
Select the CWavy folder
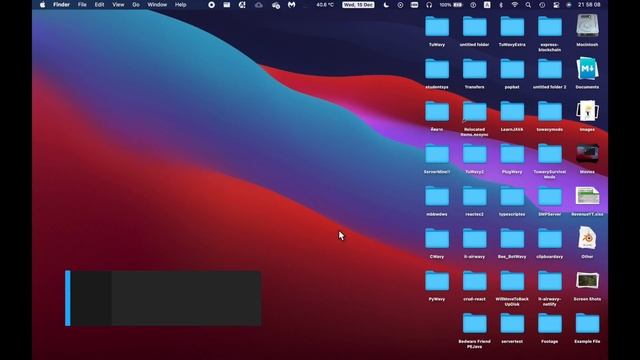(437, 239)
